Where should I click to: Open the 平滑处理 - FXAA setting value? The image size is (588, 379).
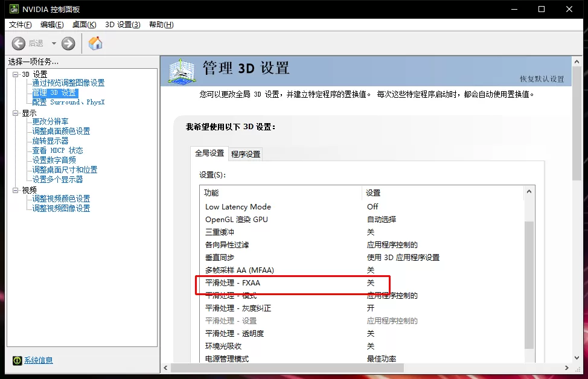371,282
